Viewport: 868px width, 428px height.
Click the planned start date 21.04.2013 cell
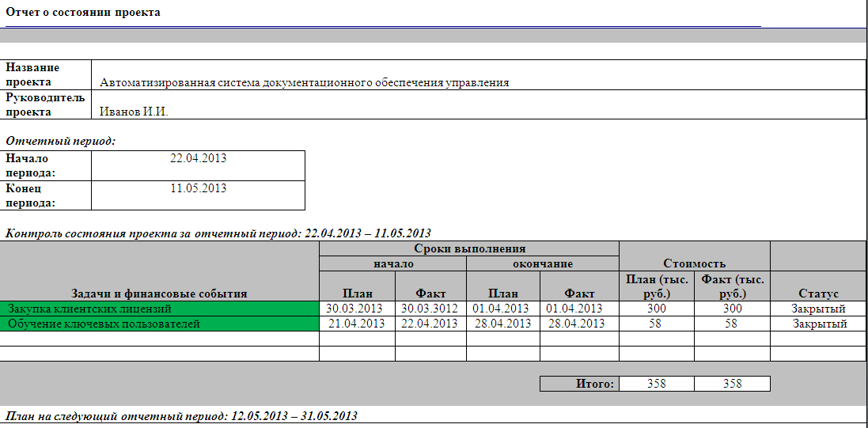point(357,324)
